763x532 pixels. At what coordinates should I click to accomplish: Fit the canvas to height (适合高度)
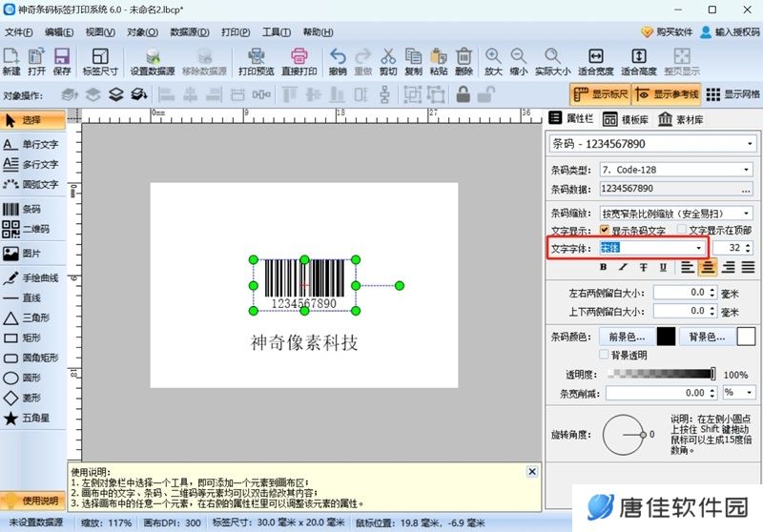point(638,61)
